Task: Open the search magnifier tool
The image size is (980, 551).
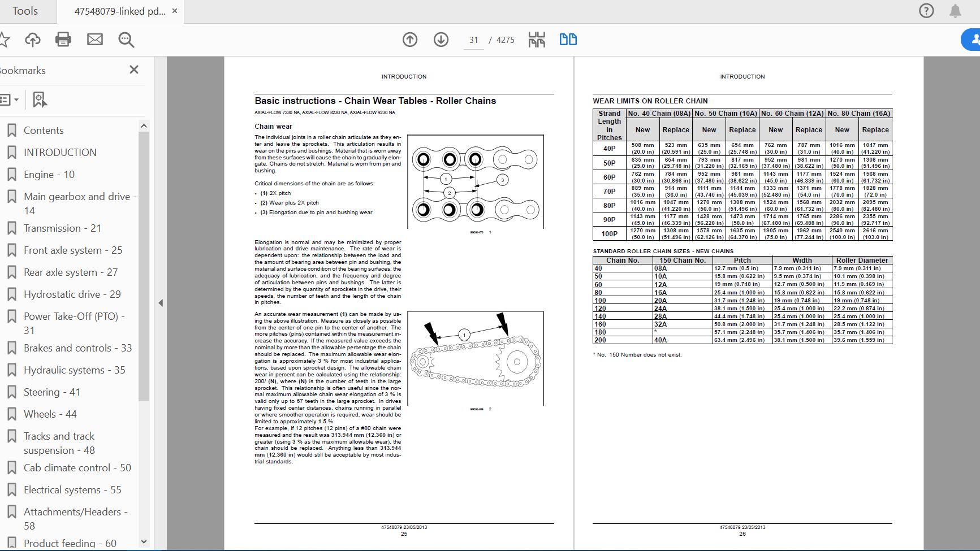Action: click(126, 40)
